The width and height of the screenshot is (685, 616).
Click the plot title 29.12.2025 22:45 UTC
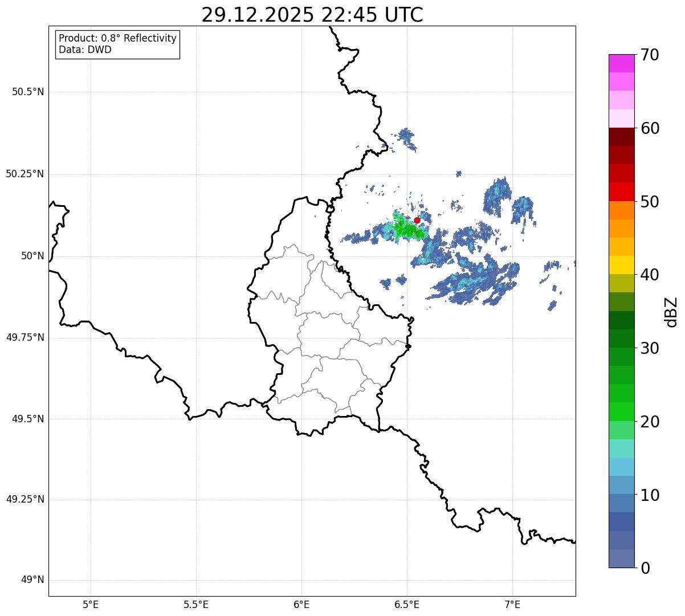[x=312, y=15]
